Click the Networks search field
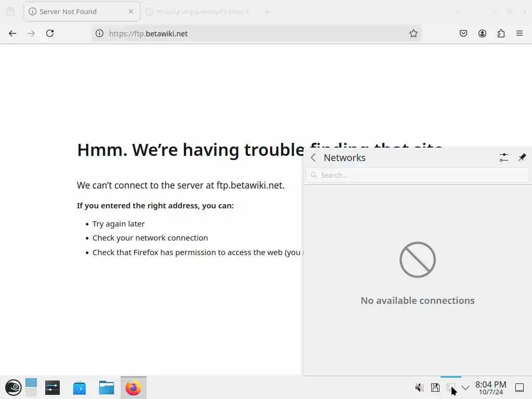Image resolution: width=532 pixels, height=399 pixels. pos(417,175)
